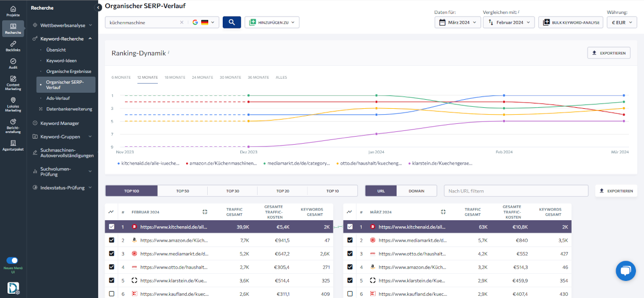Open Bulk Keyword-Analyse
The height and width of the screenshot is (298, 644).
point(570,23)
